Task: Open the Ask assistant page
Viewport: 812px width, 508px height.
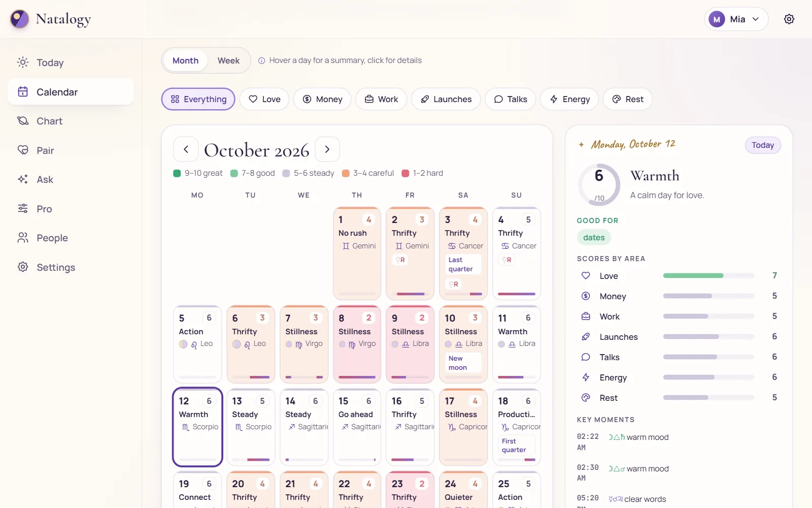Action: coord(71,179)
